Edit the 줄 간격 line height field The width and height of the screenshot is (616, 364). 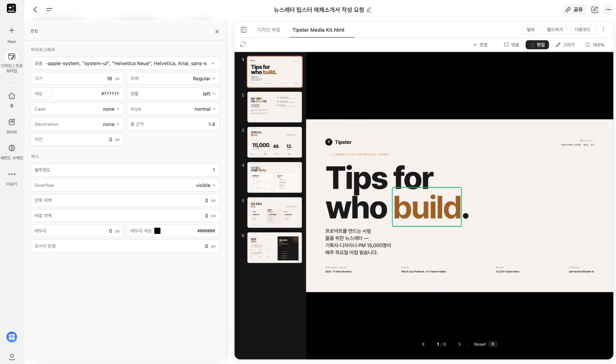[173, 124]
